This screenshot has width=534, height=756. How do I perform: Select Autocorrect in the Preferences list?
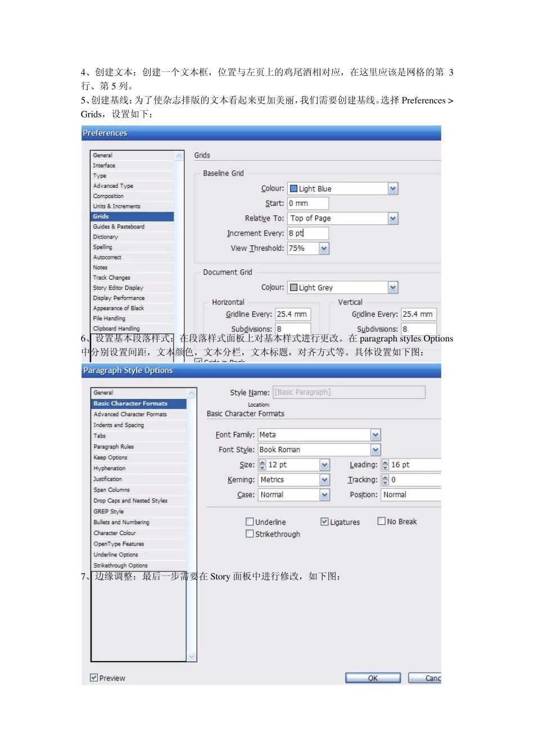pyautogui.click(x=132, y=257)
